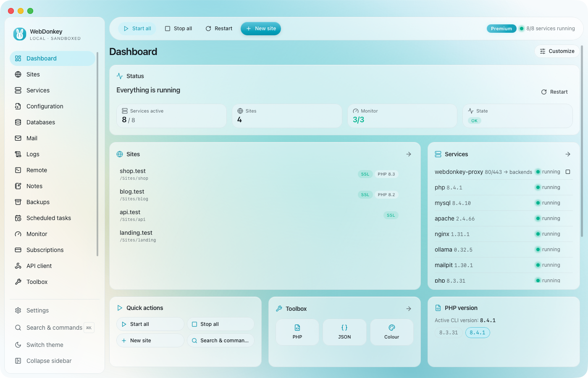This screenshot has height=378, width=588.
Task: Open the JSON tool in Toolbox
Action: [344, 332]
